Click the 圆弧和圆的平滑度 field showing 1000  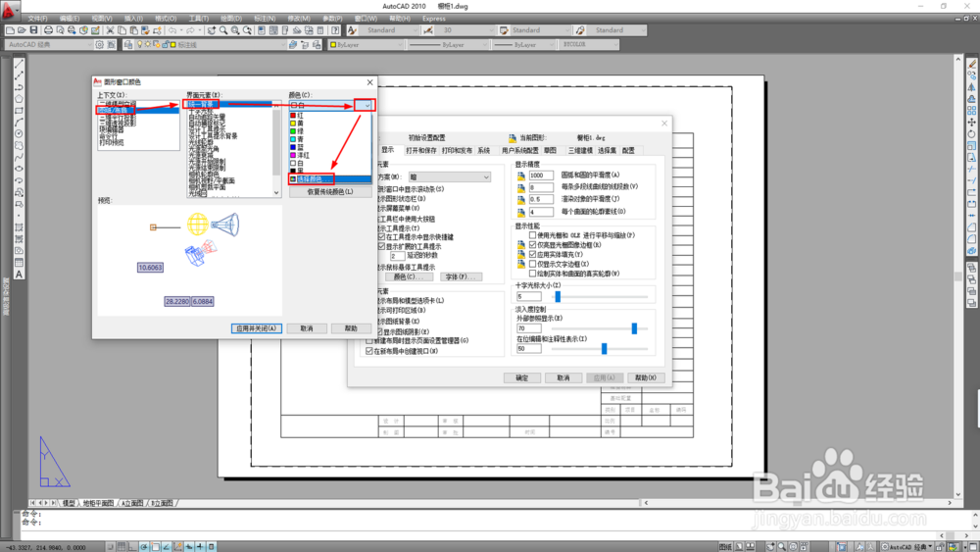click(541, 176)
